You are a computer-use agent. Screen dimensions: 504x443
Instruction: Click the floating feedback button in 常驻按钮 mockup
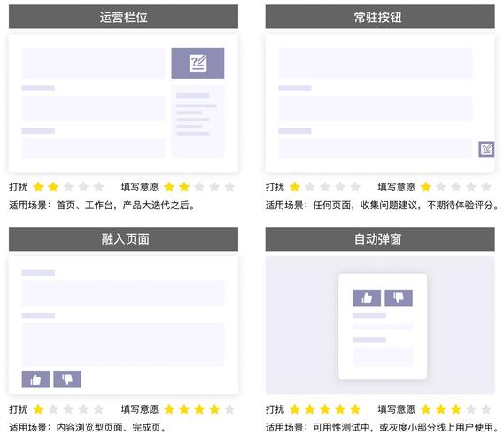coord(486,149)
